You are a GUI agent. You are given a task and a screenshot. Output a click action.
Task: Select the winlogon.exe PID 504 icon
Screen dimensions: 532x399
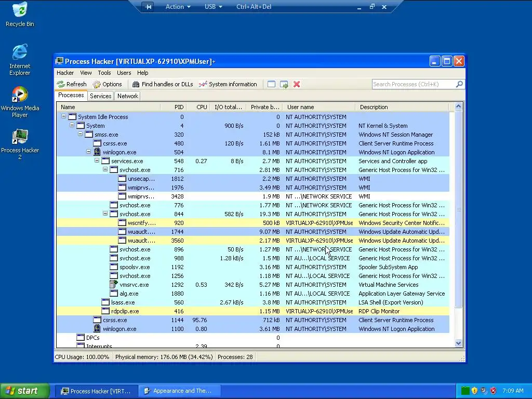[x=97, y=152]
